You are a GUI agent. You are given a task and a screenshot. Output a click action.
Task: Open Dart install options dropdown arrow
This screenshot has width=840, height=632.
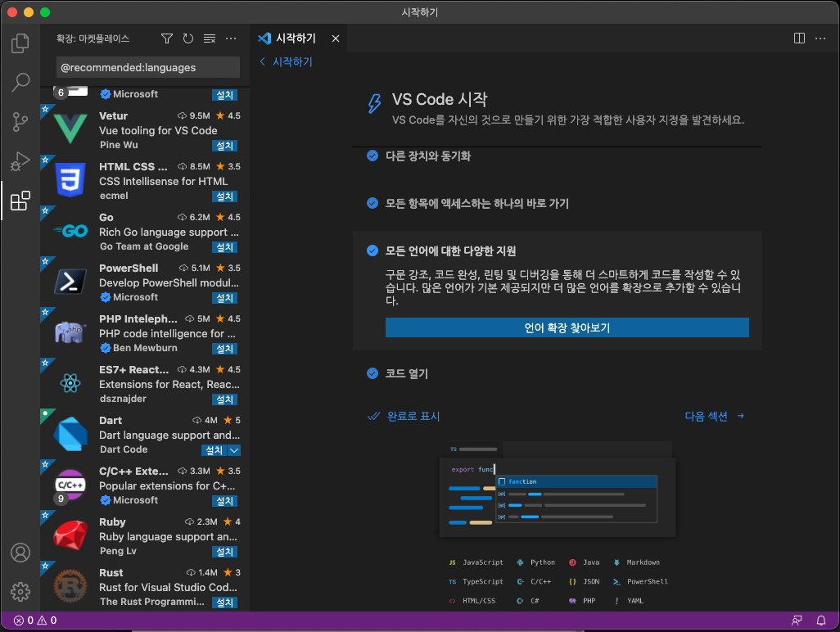pyautogui.click(x=234, y=450)
